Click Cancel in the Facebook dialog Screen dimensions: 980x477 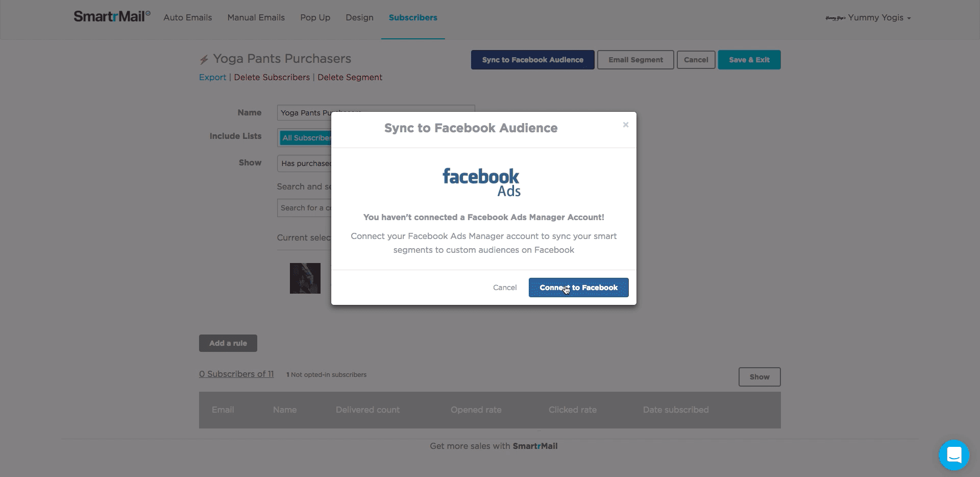click(x=504, y=288)
